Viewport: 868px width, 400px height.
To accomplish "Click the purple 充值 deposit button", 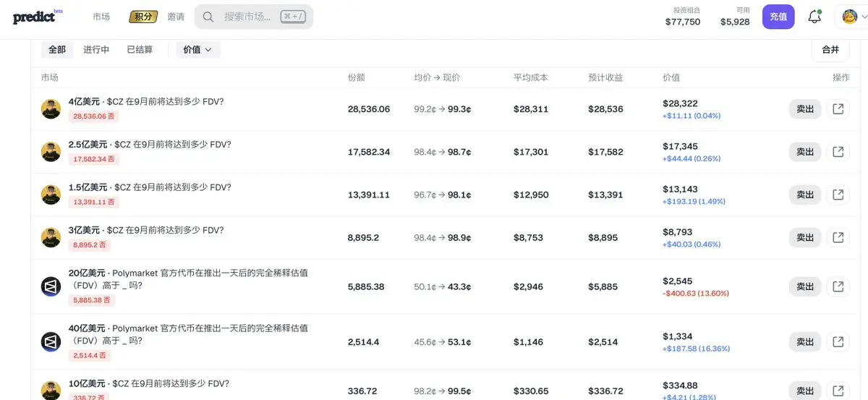I will [x=778, y=17].
